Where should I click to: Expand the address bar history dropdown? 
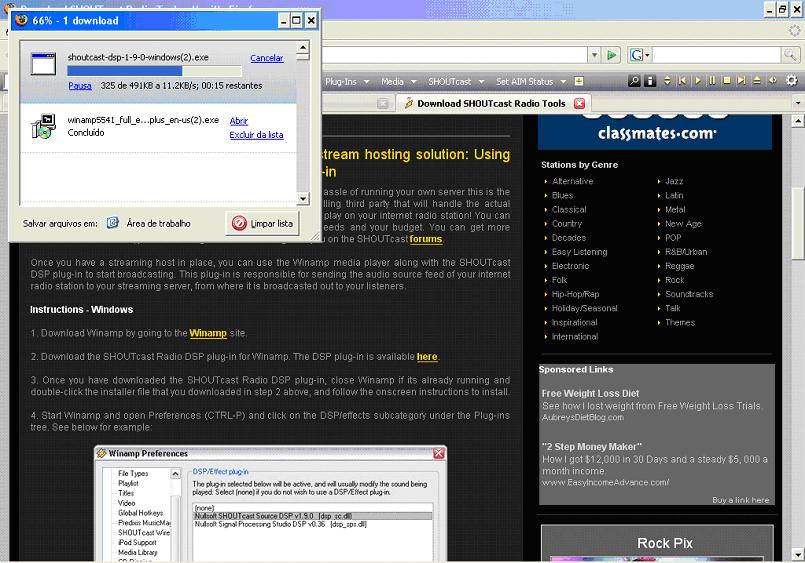tap(594, 54)
